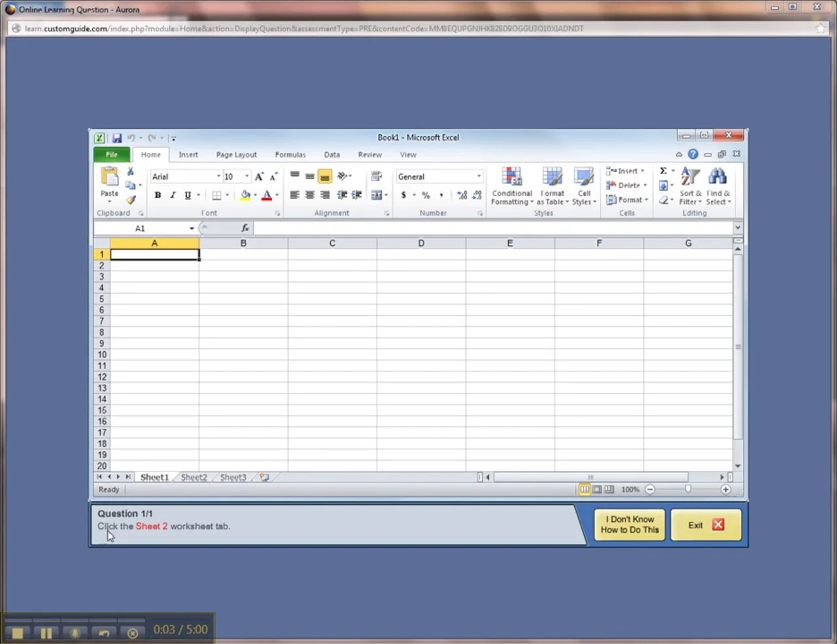Click the Increase Indent icon
The height and width of the screenshot is (644, 837).
(356, 195)
